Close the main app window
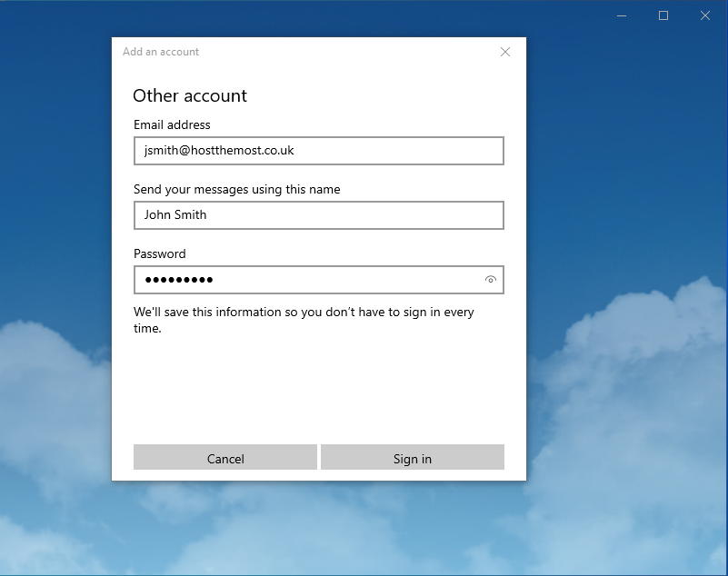The image size is (728, 576). (705, 15)
